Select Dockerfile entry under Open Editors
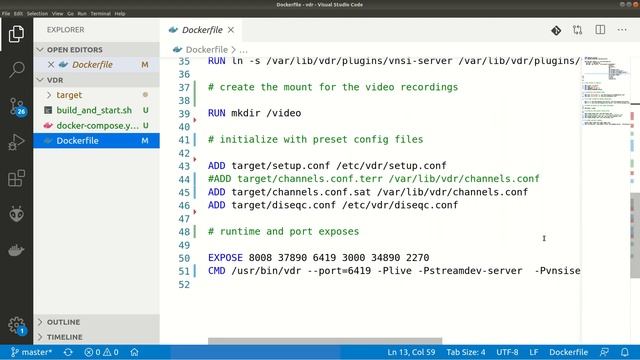 click(x=96, y=64)
